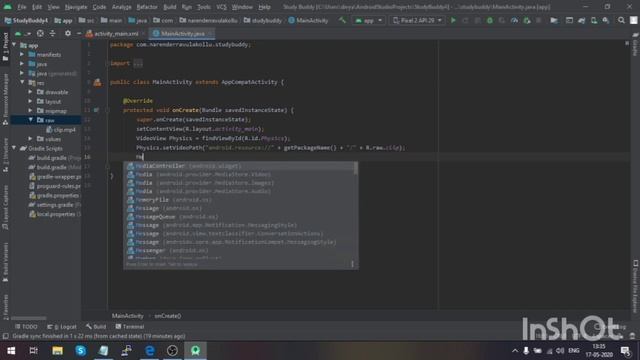
Task: Open the View menu
Action: [53, 7]
